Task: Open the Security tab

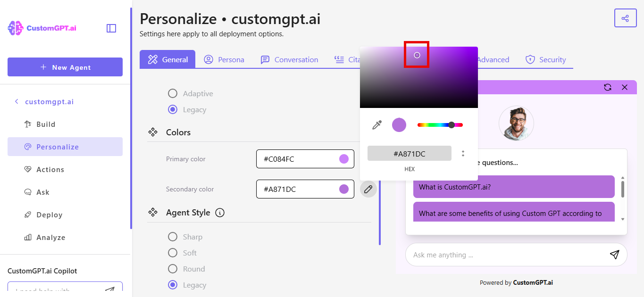Action: click(x=546, y=59)
